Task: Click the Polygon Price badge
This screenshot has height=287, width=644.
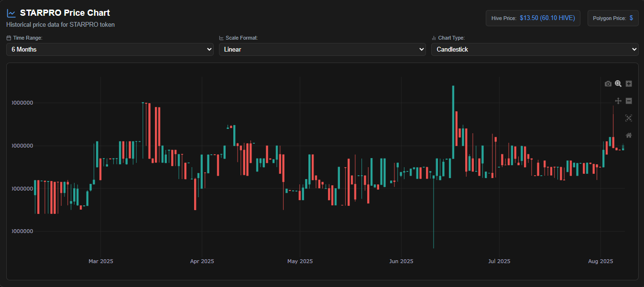Action: click(613, 18)
